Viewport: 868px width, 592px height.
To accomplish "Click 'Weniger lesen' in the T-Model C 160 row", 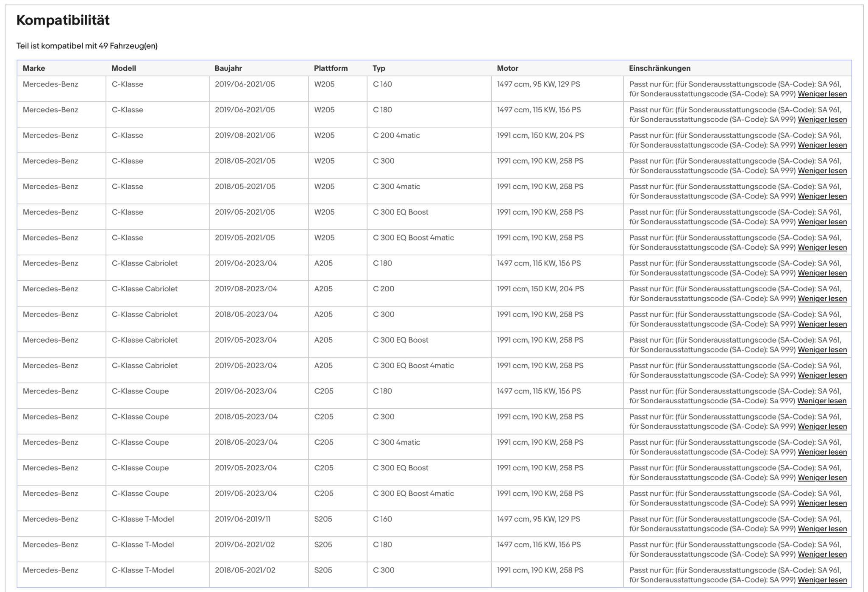I will pos(822,529).
